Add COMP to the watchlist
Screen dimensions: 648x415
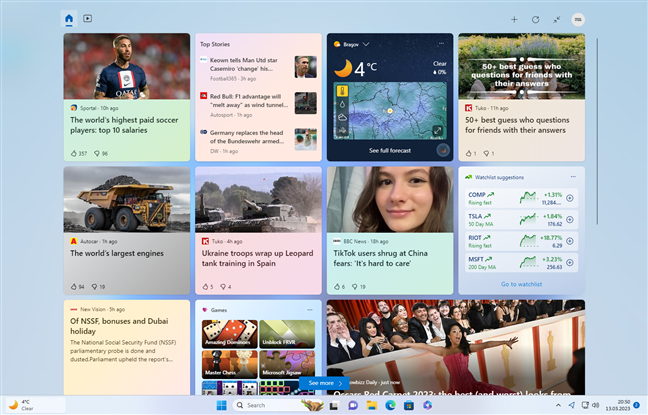pyautogui.click(x=569, y=198)
